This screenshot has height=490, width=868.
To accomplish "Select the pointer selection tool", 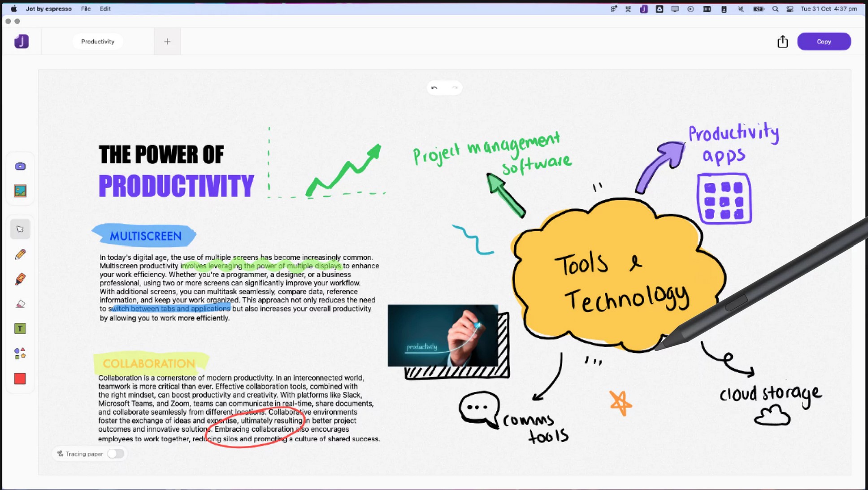I will 20,229.
